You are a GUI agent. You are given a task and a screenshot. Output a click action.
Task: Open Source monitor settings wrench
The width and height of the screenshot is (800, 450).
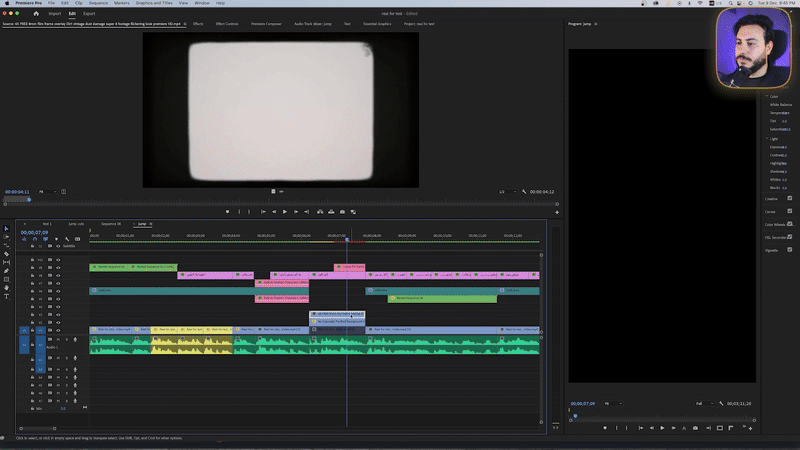click(523, 191)
